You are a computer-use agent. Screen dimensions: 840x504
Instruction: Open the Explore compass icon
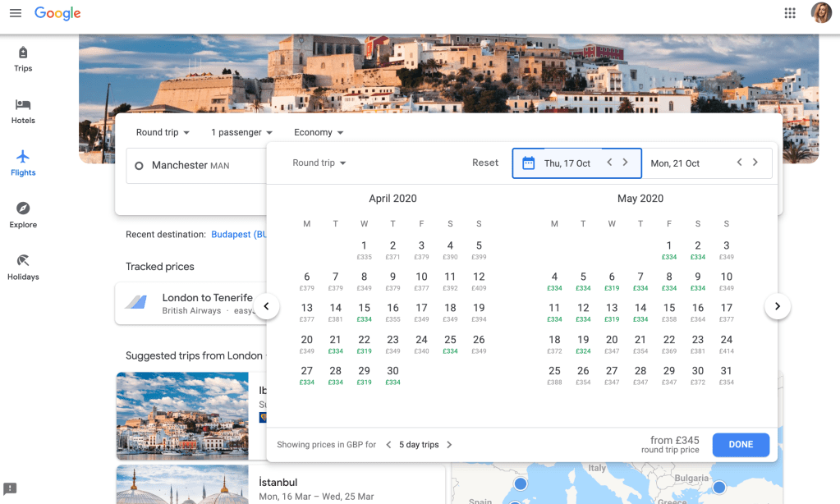[23, 215]
